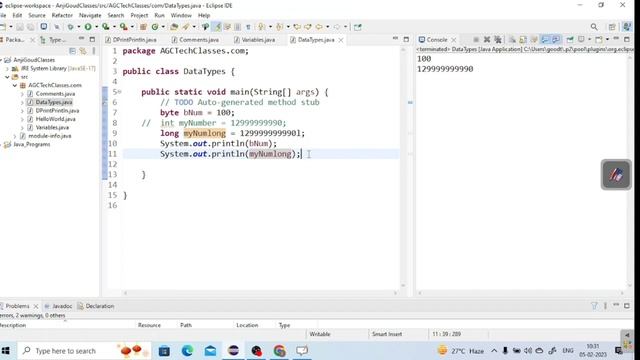The height and width of the screenshot is (360, 640).
Task: Click the Clear Console icon
Action: point(512,40)
